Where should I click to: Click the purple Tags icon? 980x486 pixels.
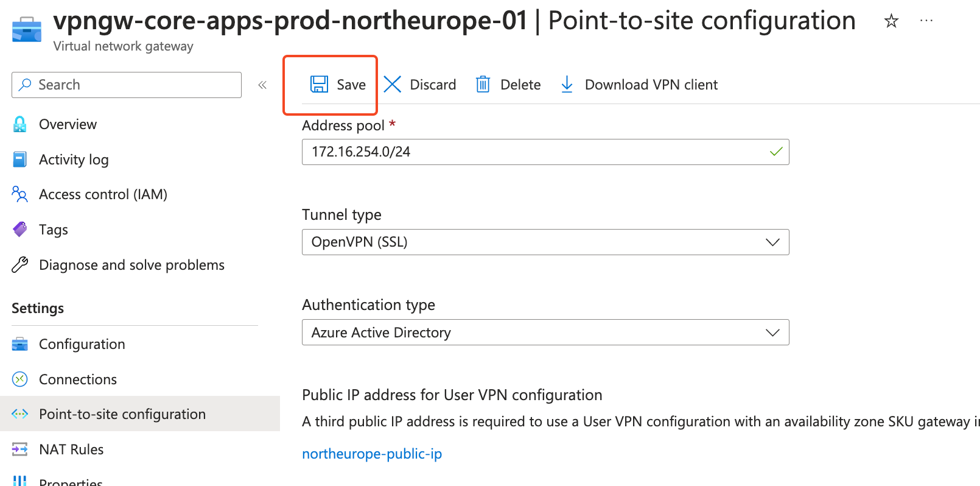point(20,230)
